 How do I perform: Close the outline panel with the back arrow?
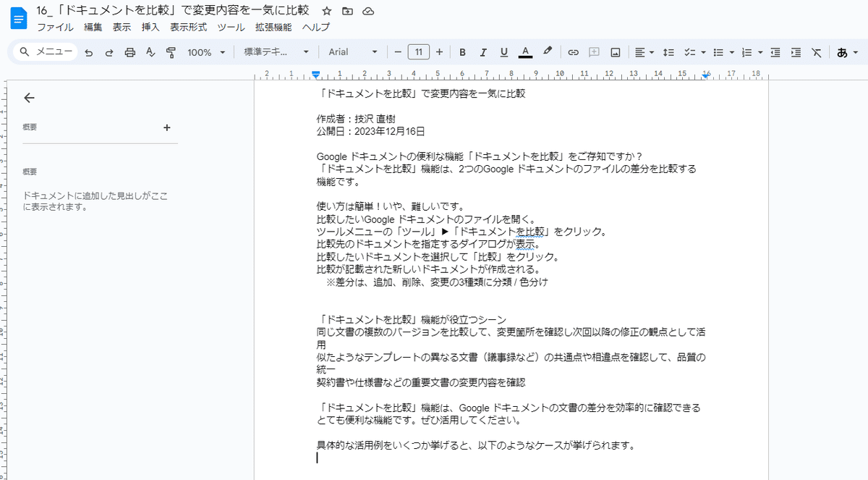[29, 98]
